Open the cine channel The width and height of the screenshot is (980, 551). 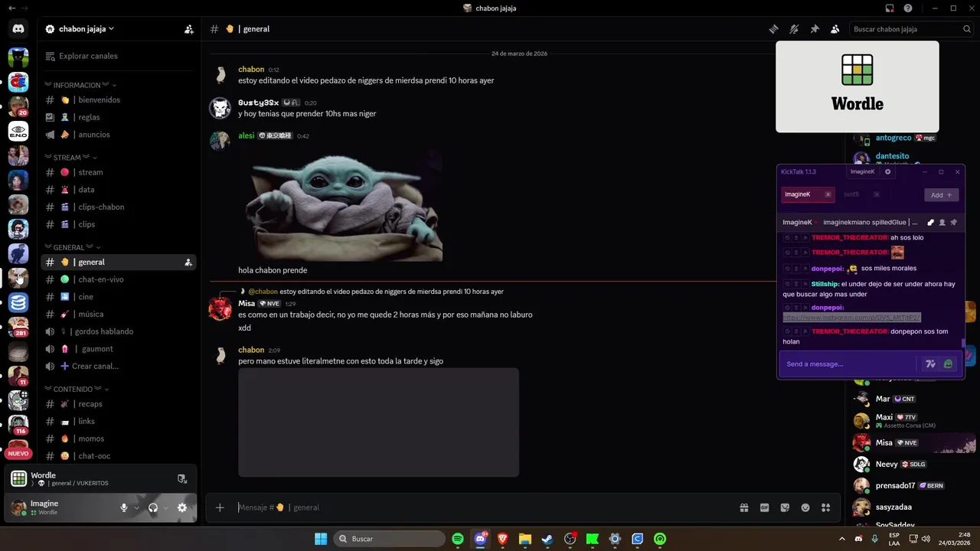pos(118,297)
